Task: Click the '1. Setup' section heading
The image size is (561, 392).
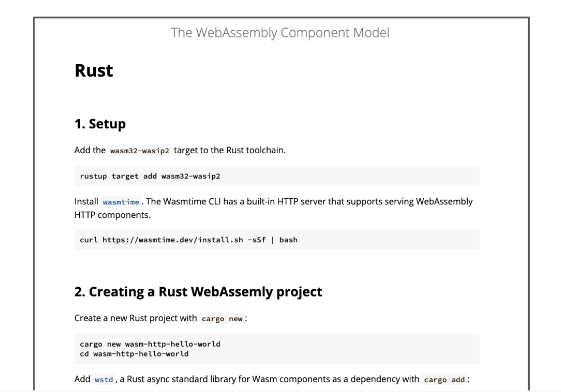Action: point(100,124)
